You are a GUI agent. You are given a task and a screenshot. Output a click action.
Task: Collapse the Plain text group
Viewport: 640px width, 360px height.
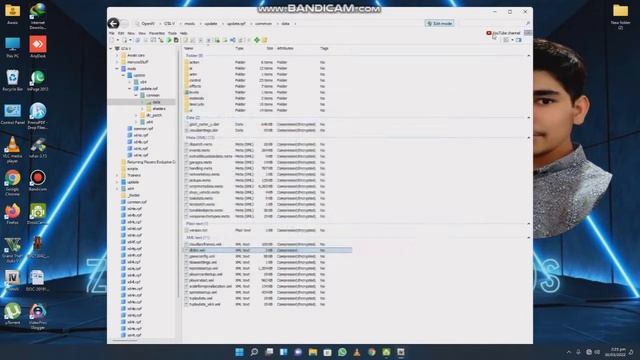point(529,224)
